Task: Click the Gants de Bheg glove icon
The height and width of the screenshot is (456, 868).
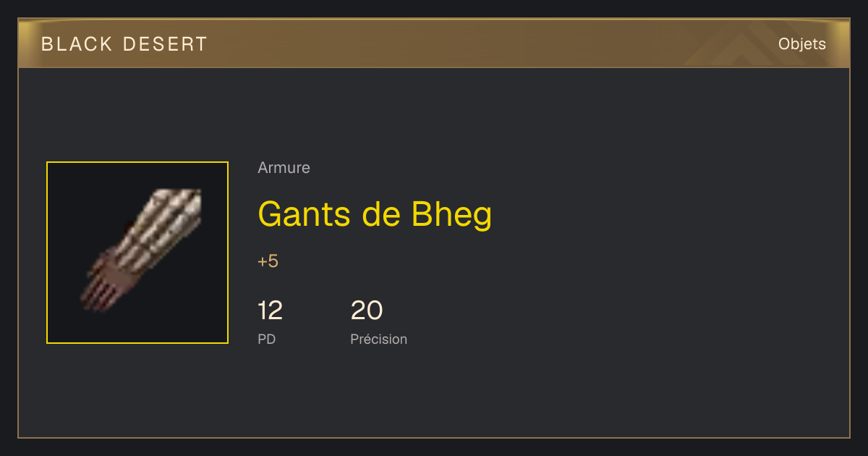Action: pyautogui.click(x=140, y=250)
